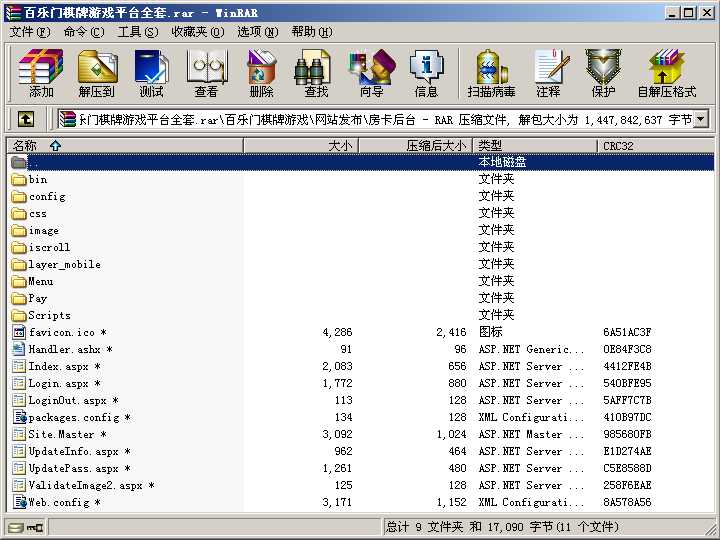The height and width of the screenshot is (540, 720).
Task: Select the layer_mobile folder name
Action: [x=64, y=264]
